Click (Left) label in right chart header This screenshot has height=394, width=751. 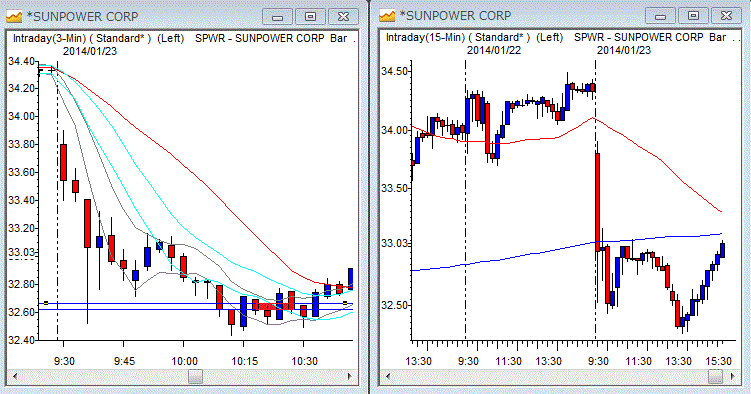tap(549, 37)
